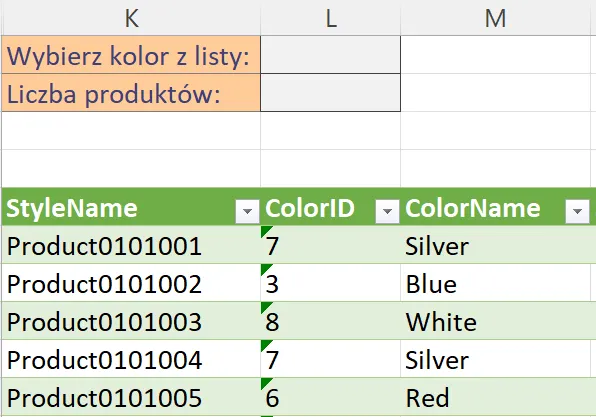Select the Red ColorName cell
Screen dimensions: 596x417
point(498,397)
